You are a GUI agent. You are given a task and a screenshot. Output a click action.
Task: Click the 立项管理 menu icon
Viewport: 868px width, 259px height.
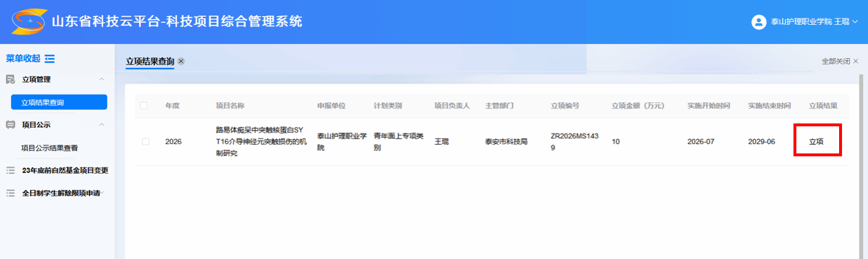point(10,79)
